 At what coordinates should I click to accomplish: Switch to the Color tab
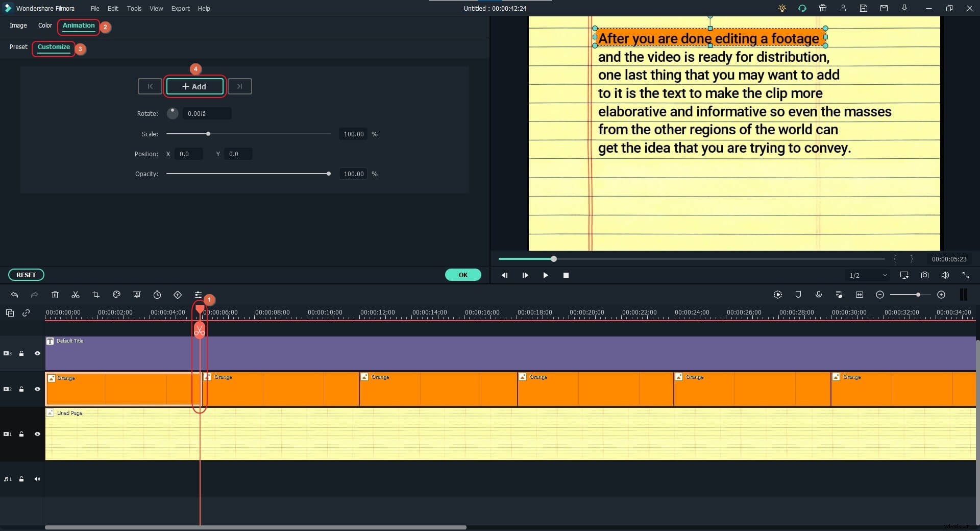(45, 26)
